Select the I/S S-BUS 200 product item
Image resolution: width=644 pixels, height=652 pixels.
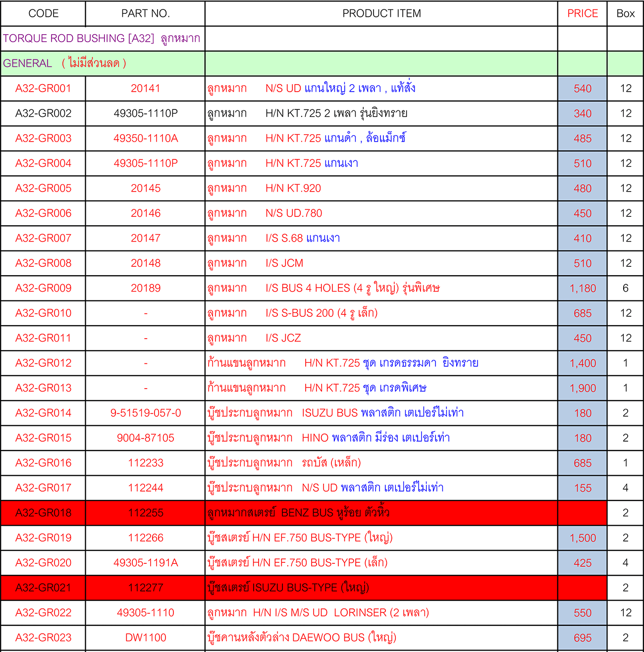pyautogui.click(x=381, y=313)
